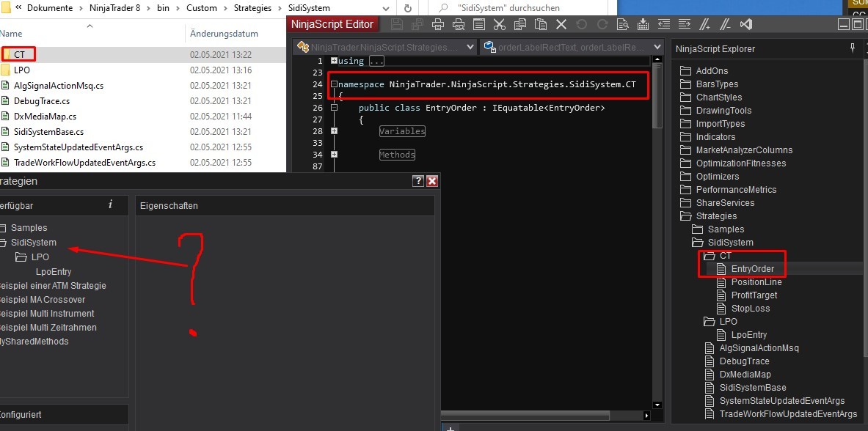Select BarsTypes folder in NinjaScript Explorer
The height and width of the screenshot is (431, 868).
[x=717, y=84]
